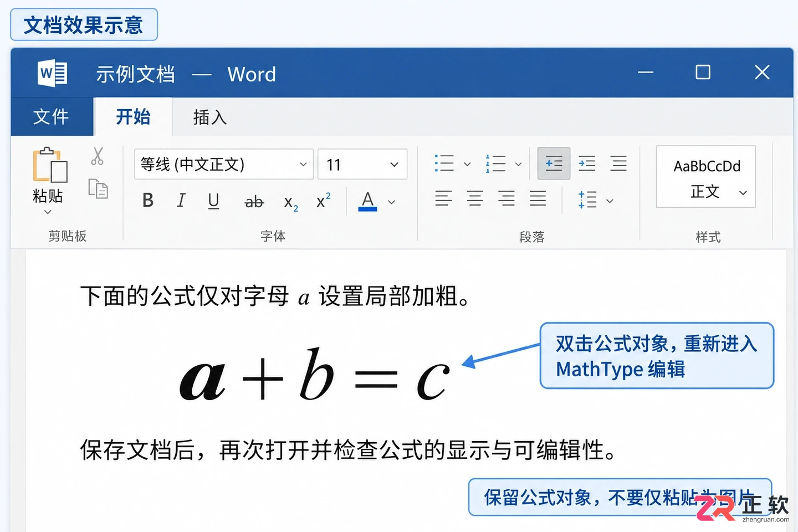Expand the bullet list style arrow
This screenshot has height=532, width=798.
pos(467,164)
